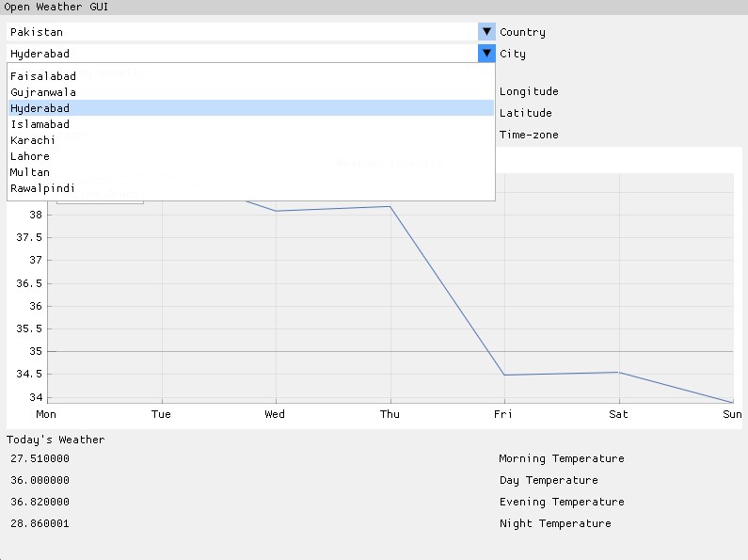Choose Lahore in the dropdown list
The image size is (748, 560).
[x=251, y=156]
